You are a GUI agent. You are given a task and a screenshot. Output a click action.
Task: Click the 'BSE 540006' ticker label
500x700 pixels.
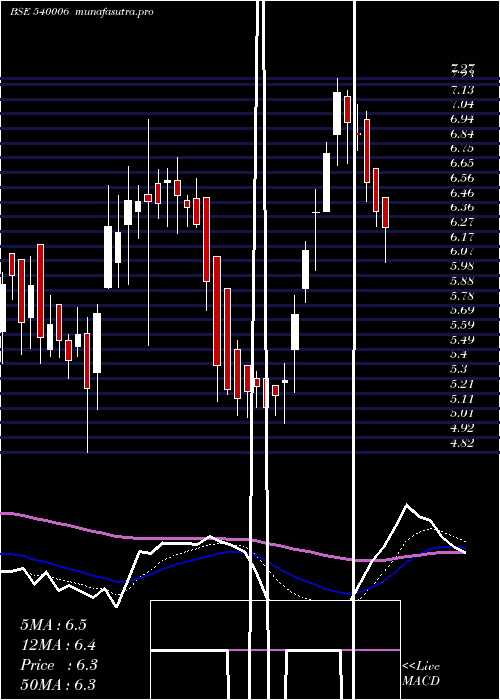coord(39,12)
